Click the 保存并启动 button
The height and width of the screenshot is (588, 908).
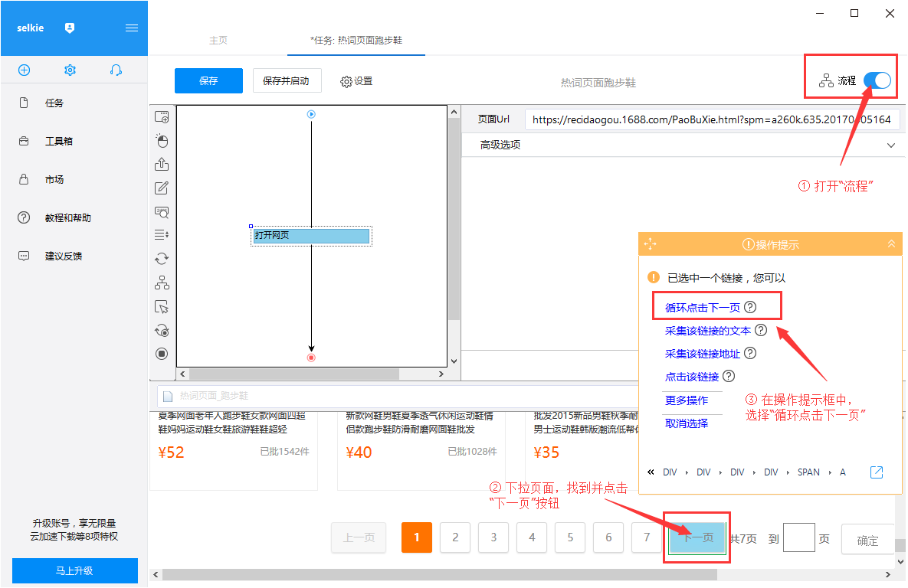coord(287,81)
